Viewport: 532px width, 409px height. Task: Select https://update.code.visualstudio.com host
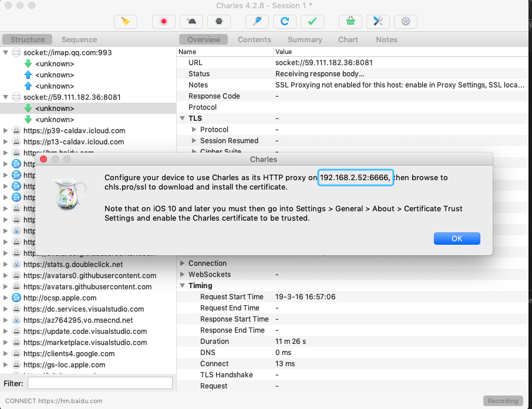pos(85,332)
